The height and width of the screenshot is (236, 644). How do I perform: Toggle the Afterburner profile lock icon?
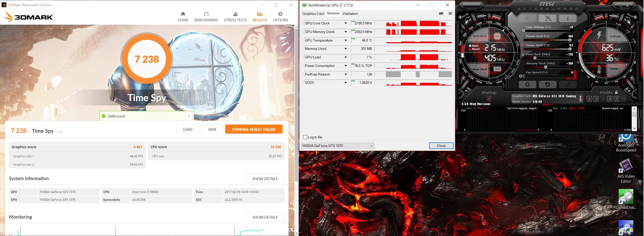pos(616,92)
